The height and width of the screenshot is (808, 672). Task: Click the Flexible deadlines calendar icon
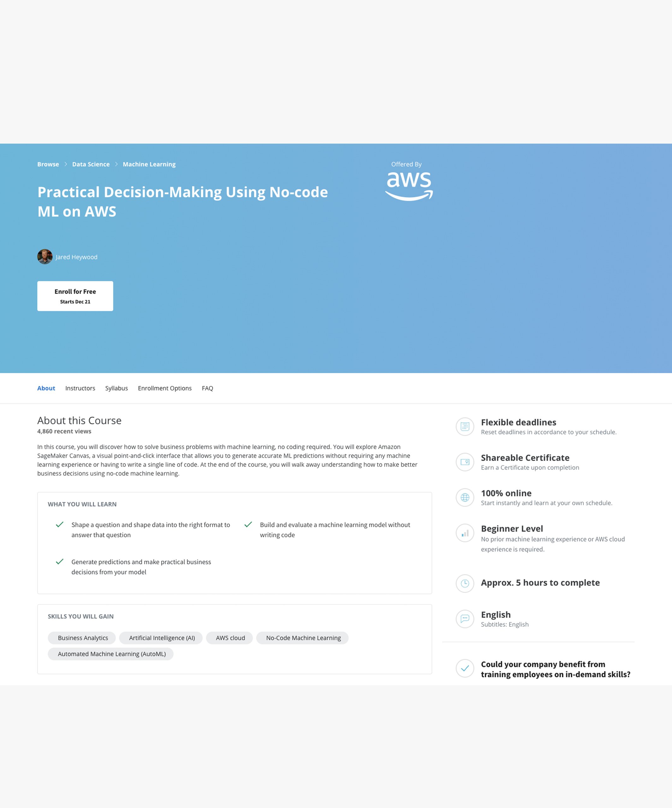[x=465, y=427]
